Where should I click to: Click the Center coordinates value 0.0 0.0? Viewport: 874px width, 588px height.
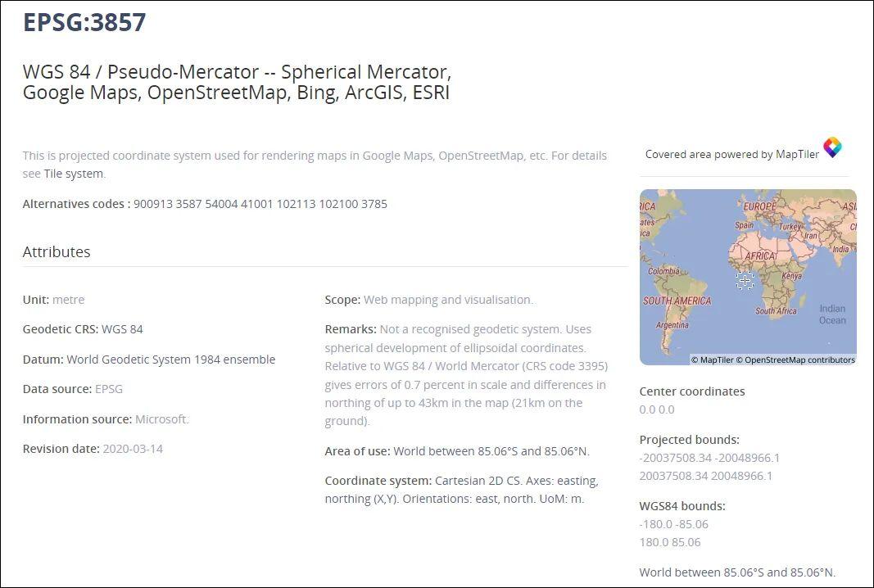pos(657,409)
